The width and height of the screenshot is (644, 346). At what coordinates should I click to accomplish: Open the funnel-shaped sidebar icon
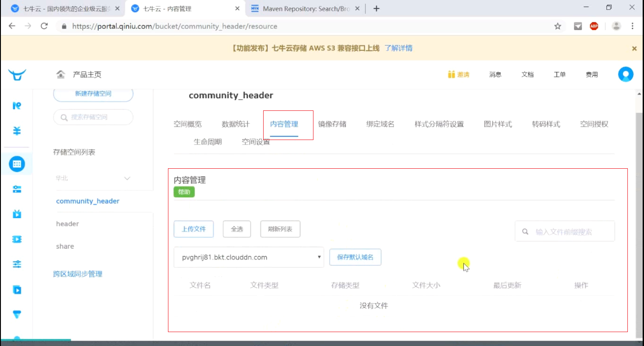click(x=17, y=315)
